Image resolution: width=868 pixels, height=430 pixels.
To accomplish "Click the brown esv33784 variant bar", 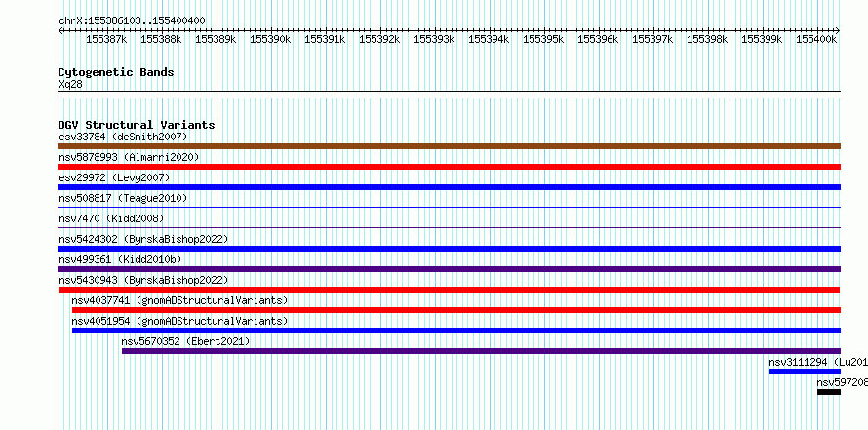I will click(x=449, y=146).
